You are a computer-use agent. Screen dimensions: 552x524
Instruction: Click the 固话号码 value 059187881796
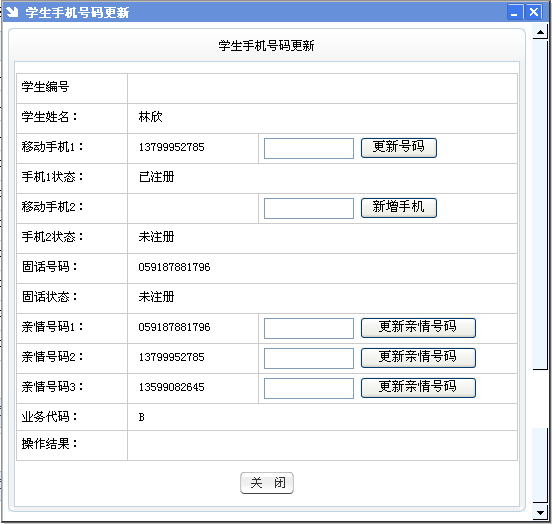[174, 267]
